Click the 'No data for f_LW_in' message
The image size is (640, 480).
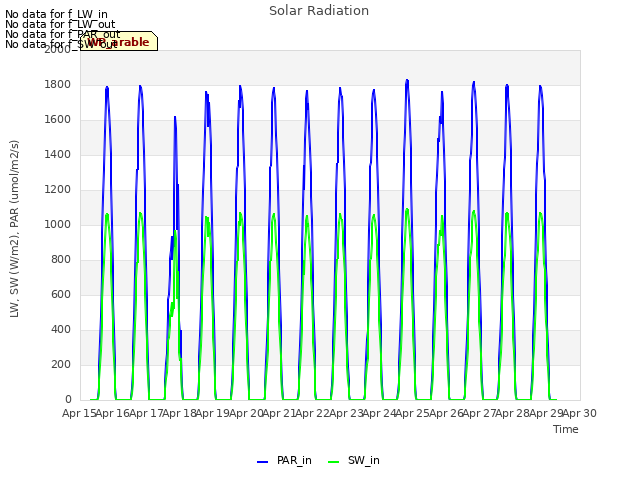pos(56,15)
